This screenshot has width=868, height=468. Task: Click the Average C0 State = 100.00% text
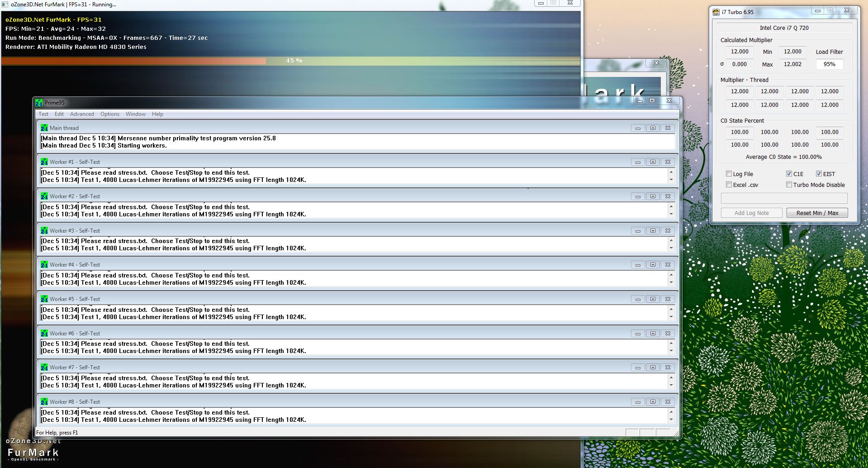pos(783,157)
